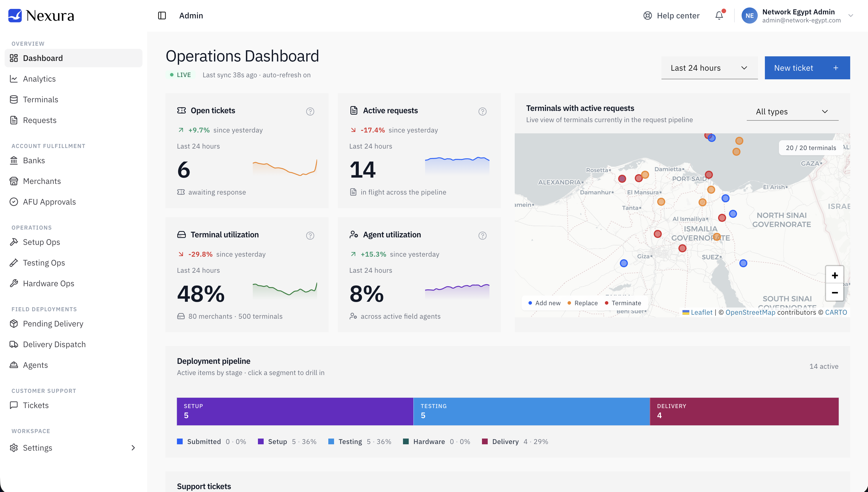Open Tickets under Customer Support
The image size is (868, 492).
74,405
